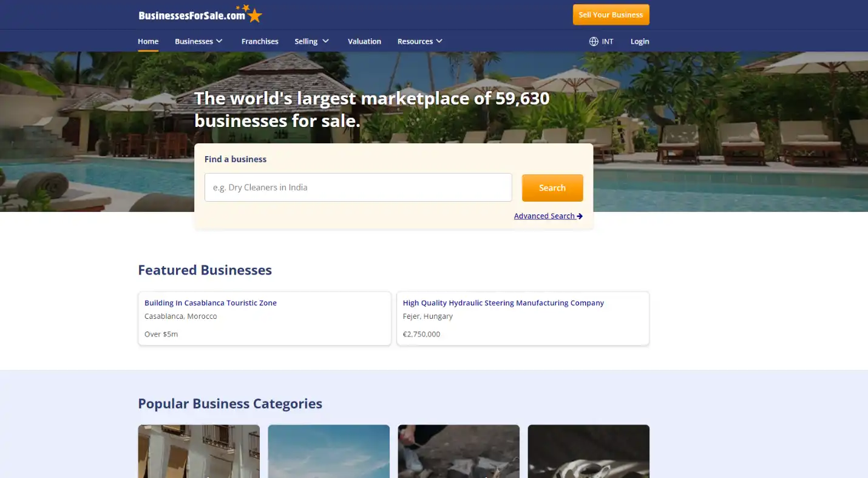Open the blue sky category thumbnail
868x478 pixels.
(329, 451)
